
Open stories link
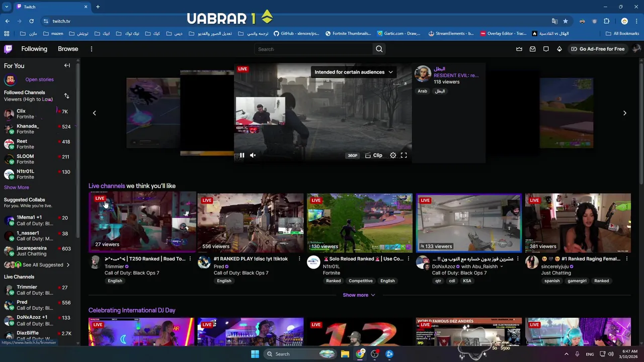pyautogui.click(x=39, y=79)
